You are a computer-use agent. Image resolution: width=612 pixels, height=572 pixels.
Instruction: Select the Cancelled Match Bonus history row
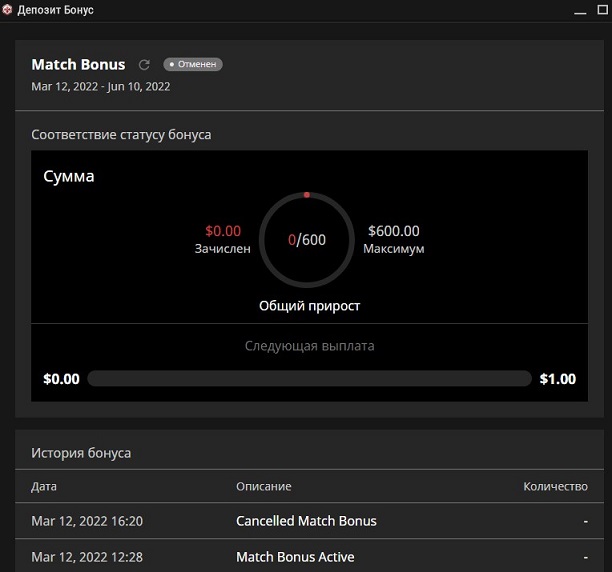point(309,521)
